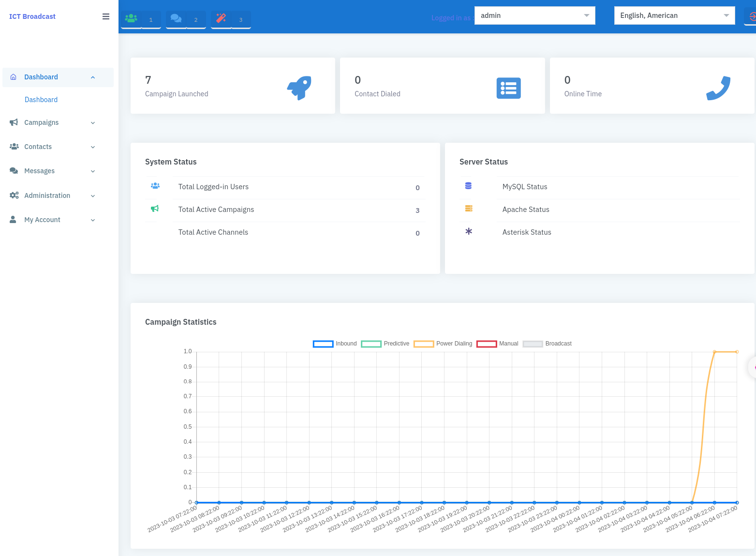Open the admin user dropdown
This screenshot has height=556, width=756.
tap(535, 15)
